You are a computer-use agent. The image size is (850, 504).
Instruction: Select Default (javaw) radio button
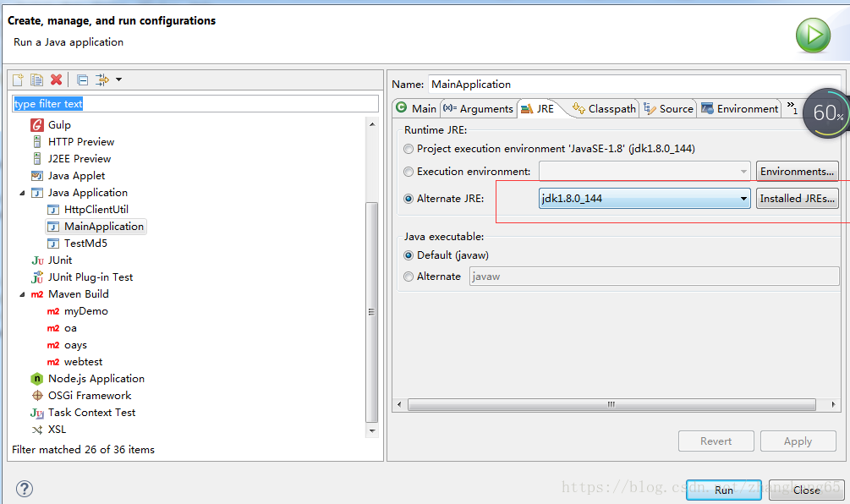tap(409, 255)
